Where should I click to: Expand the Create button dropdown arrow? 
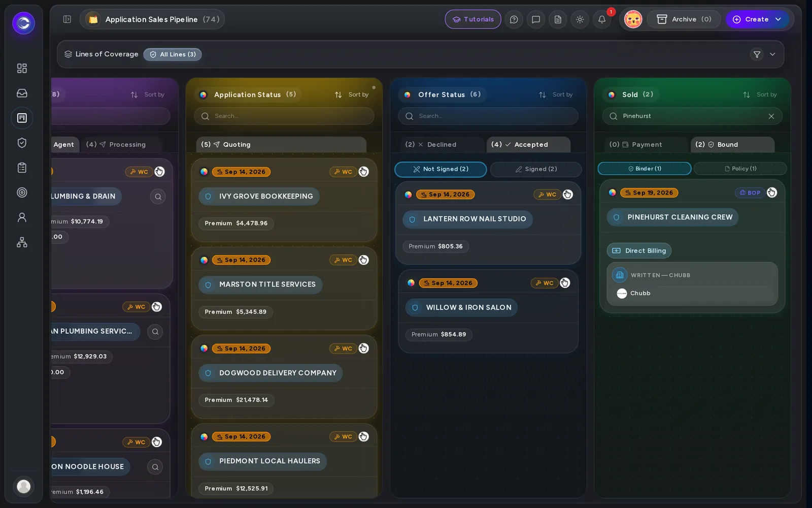tap(779, 19)
